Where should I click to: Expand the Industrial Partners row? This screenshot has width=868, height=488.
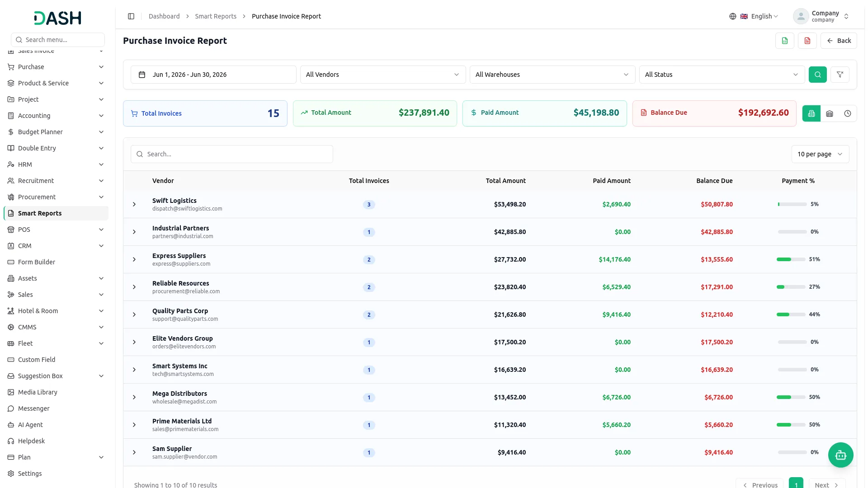point(134,232)
